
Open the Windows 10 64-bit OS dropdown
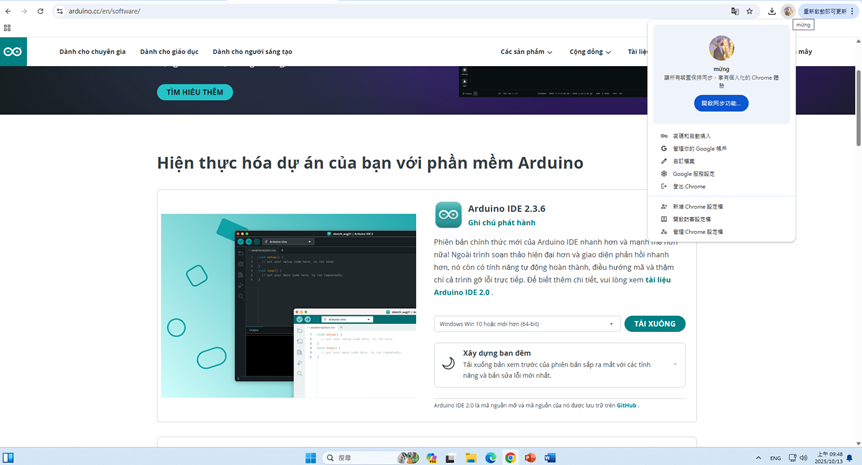527,324
